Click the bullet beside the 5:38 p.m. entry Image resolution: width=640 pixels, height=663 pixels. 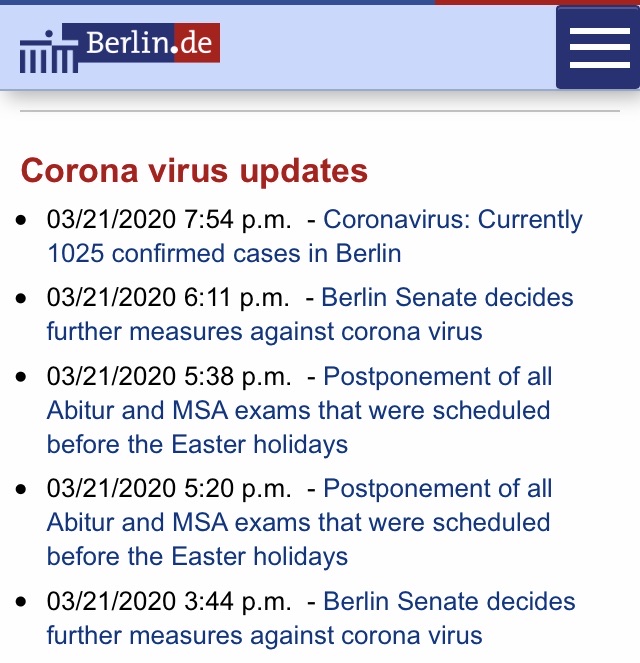[x=23, y=377]
